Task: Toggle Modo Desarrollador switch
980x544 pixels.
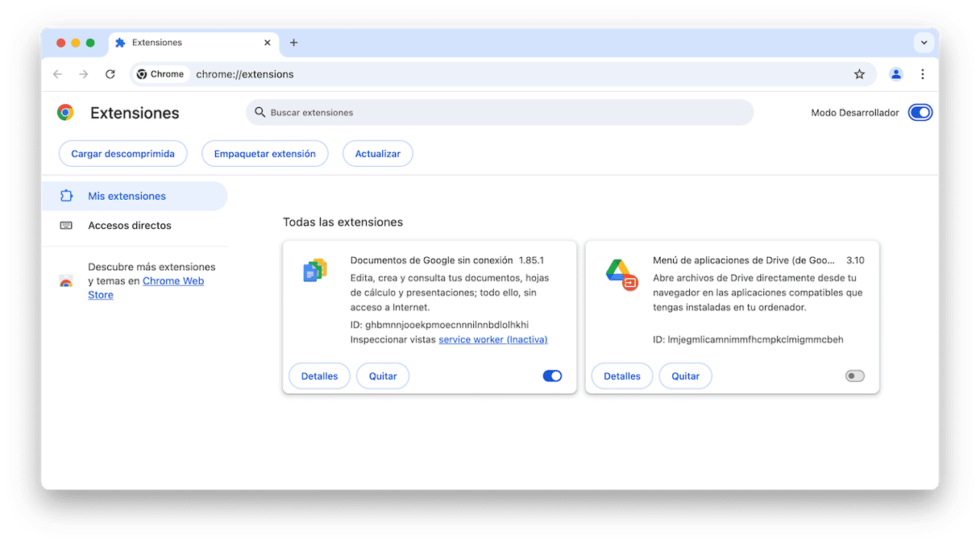Action: point(920,113)
